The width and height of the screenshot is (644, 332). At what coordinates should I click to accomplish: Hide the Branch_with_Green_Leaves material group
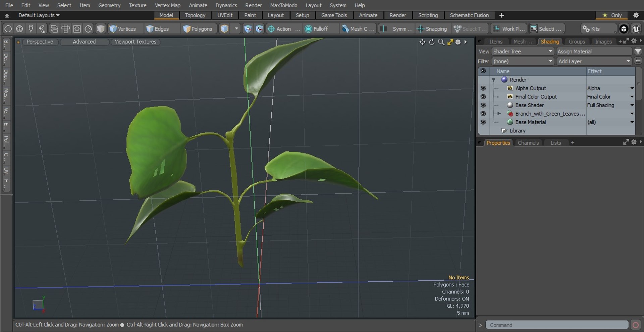[483, 114]
